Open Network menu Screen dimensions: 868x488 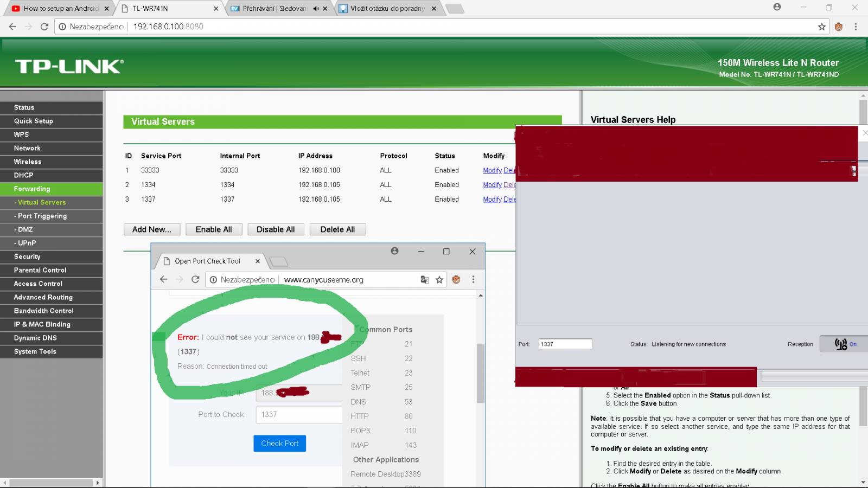(x=52, y=148)
